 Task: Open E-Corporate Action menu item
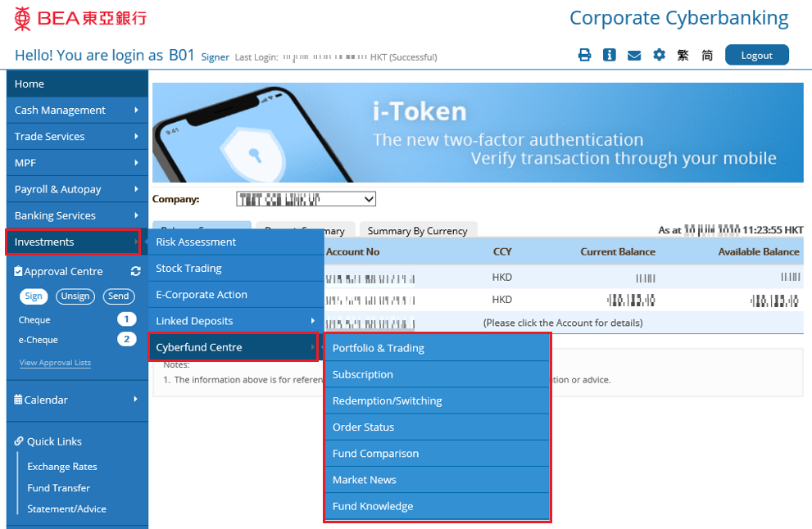(x=236, y=295)
